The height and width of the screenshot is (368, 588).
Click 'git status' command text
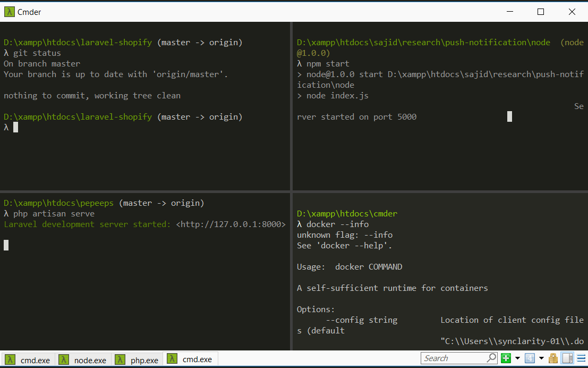37,53
